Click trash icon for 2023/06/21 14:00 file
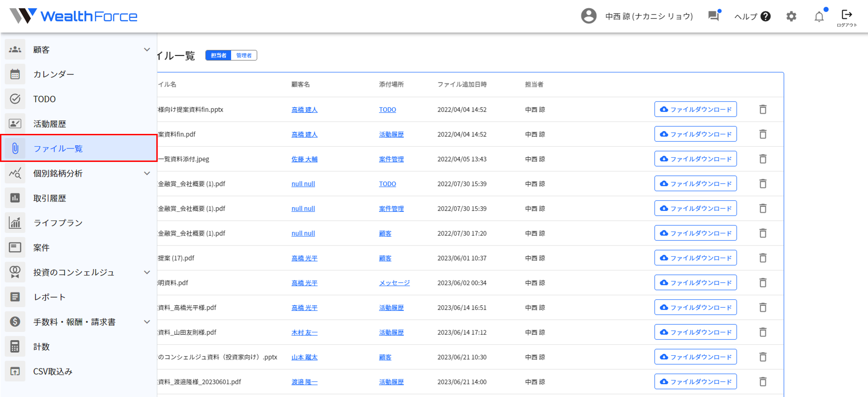Viewport: 868px width, 397px height. click(763, 381)
